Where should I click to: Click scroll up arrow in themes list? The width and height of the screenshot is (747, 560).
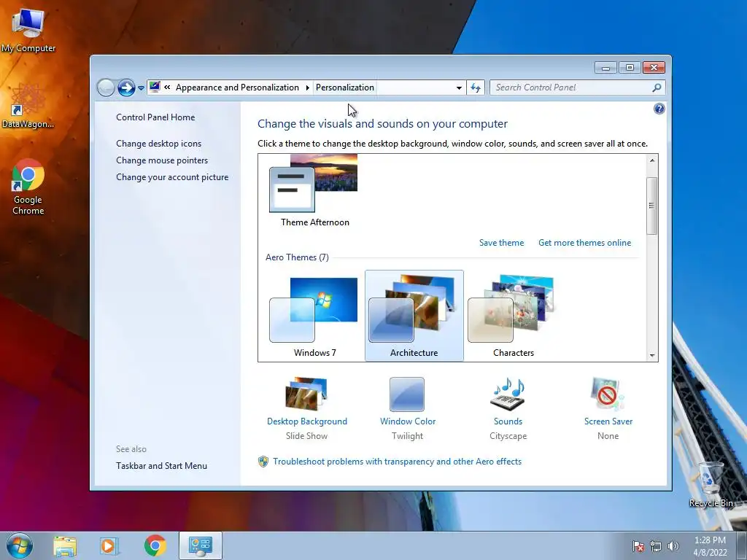(x=651, y=160)
